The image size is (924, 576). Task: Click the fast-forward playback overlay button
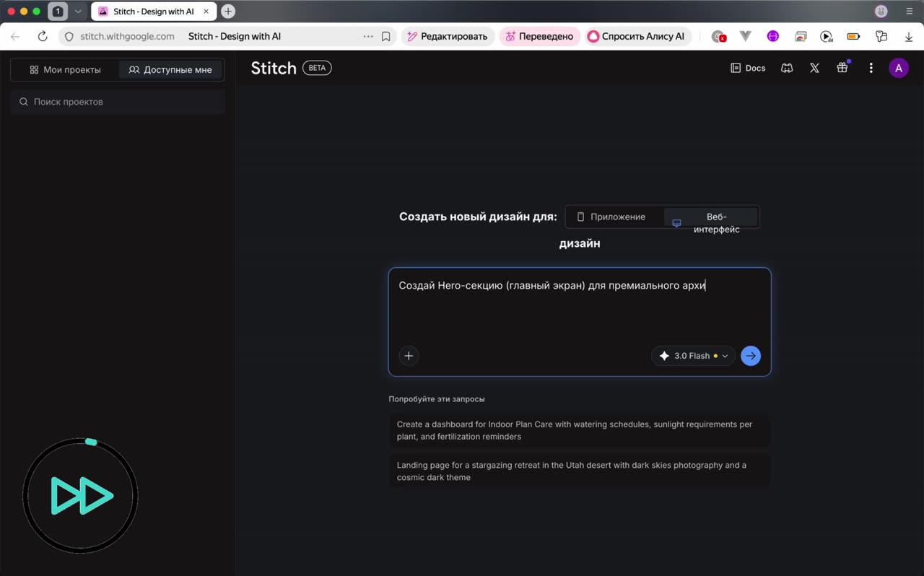point(80,496)
